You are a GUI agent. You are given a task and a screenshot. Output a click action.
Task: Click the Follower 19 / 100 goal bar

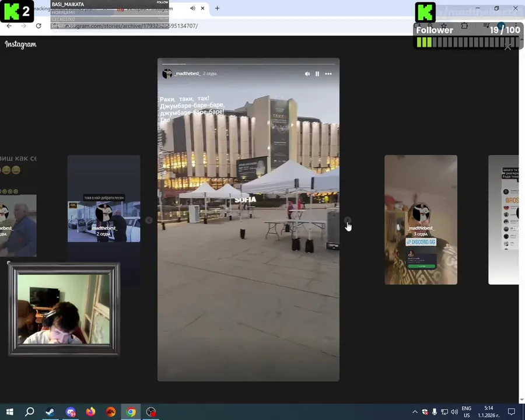468,36
